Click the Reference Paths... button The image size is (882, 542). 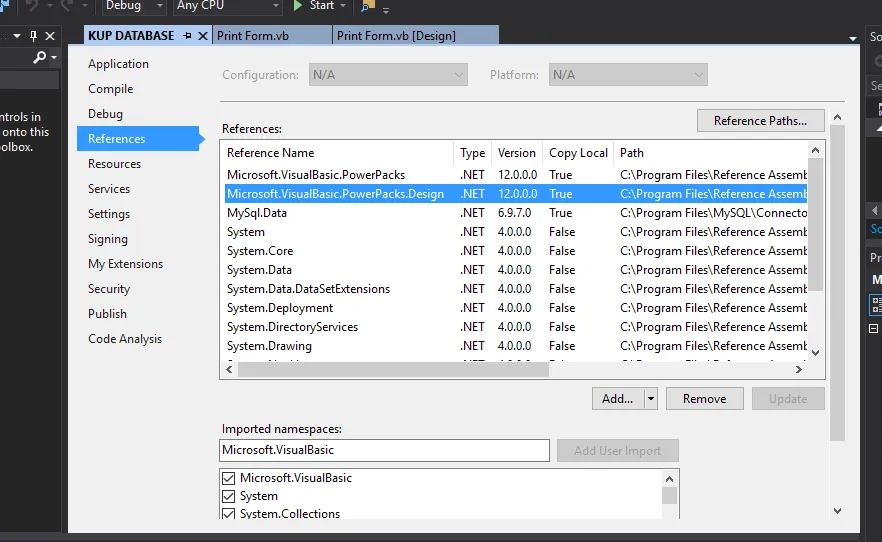(760, 121)
